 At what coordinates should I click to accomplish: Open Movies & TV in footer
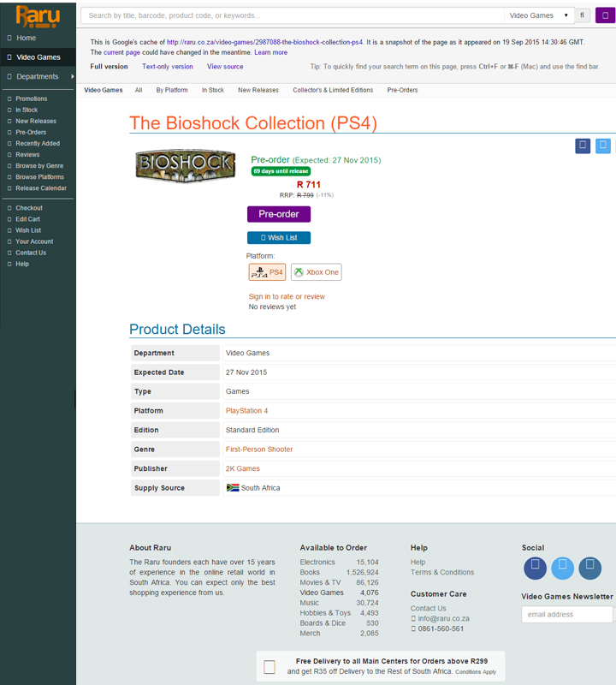(x=321, y=582)
